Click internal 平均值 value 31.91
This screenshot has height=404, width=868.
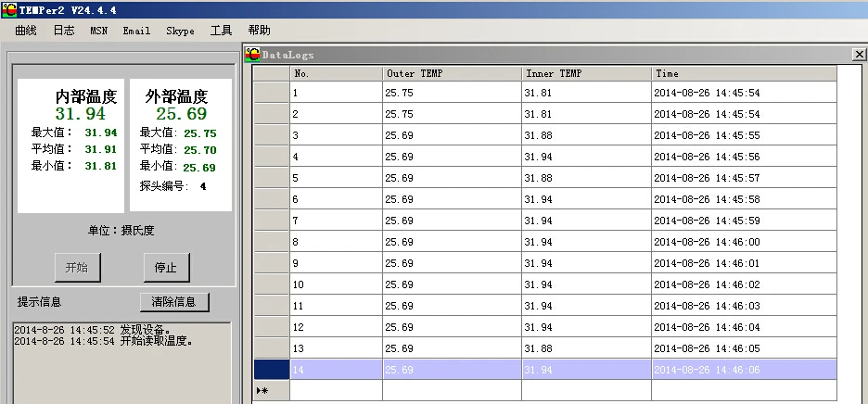(101, 149)
